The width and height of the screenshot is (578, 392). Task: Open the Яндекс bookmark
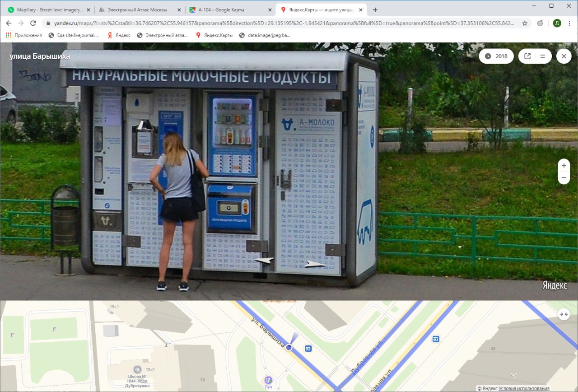(x=119, y=35)
